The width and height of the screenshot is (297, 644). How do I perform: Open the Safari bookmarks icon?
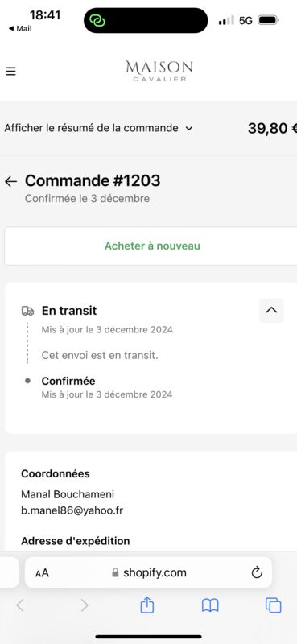click(x=210, y=605)
